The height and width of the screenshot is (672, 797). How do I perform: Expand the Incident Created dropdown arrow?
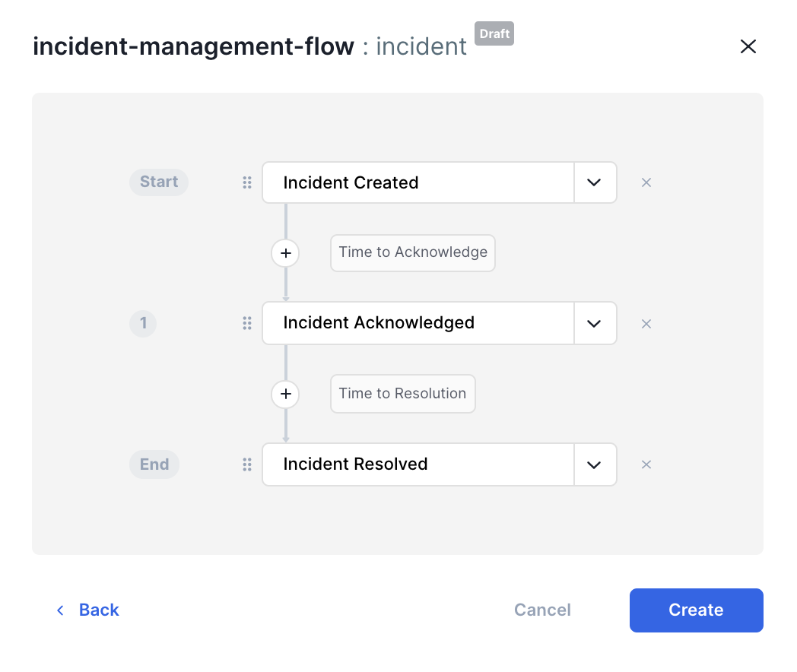pyautogui.click(x=595, y=182)
